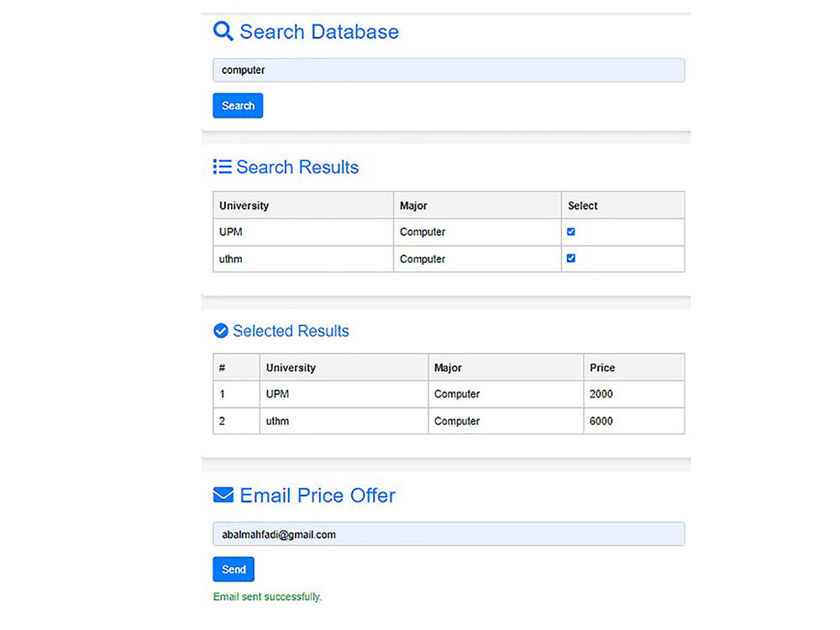Click the envelope icon beside Email Price Offer
Viewport: 840px width, 630px height.
point(223,495)
